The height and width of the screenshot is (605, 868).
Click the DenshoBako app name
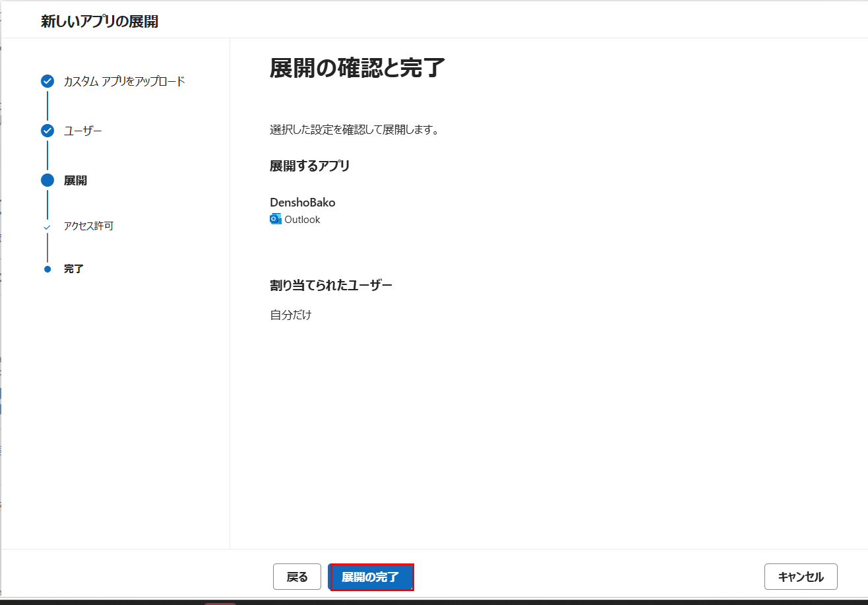[303, 203]
